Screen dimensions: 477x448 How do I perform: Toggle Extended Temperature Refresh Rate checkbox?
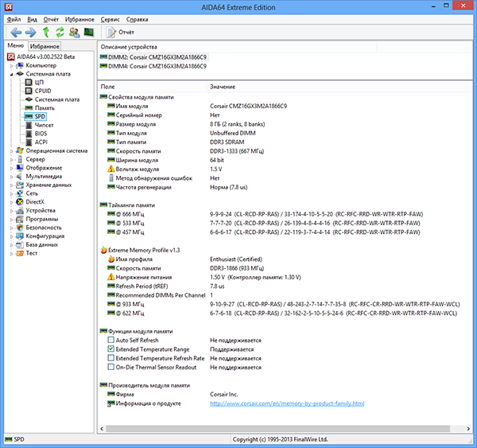pyautogui.click(x=111, y=358)
